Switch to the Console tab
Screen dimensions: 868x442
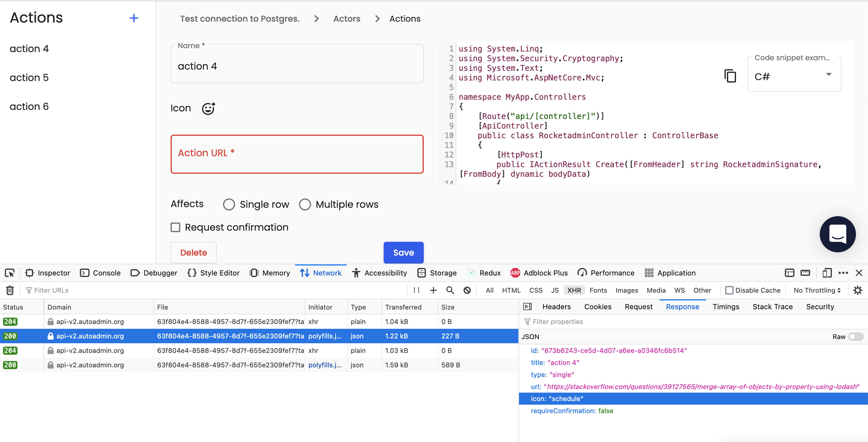[x=100, y=273]
